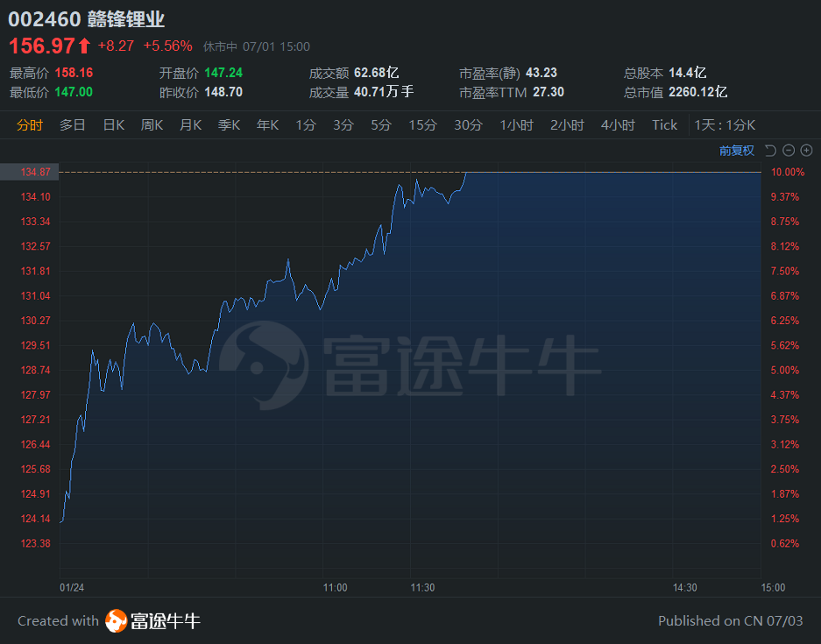
Task: Zoom out on the chart with minus icon
Action: coord(789,150)
